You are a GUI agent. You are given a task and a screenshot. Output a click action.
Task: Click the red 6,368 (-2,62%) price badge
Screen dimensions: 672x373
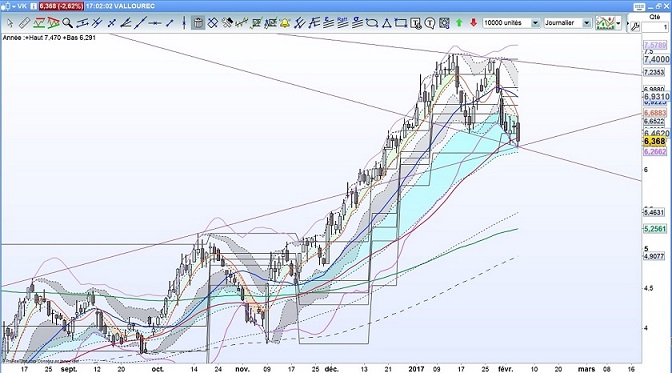[62, 6]
